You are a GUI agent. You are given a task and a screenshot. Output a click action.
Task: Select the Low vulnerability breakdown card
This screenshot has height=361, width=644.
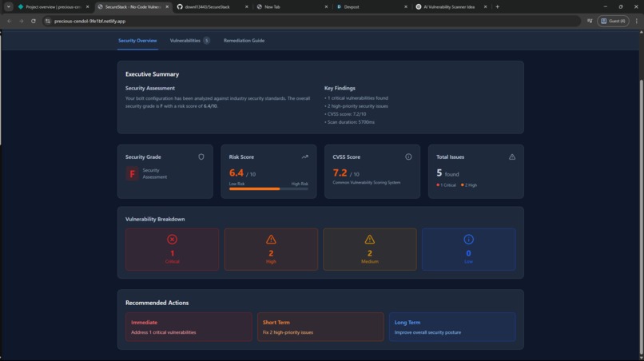point(469,250)
